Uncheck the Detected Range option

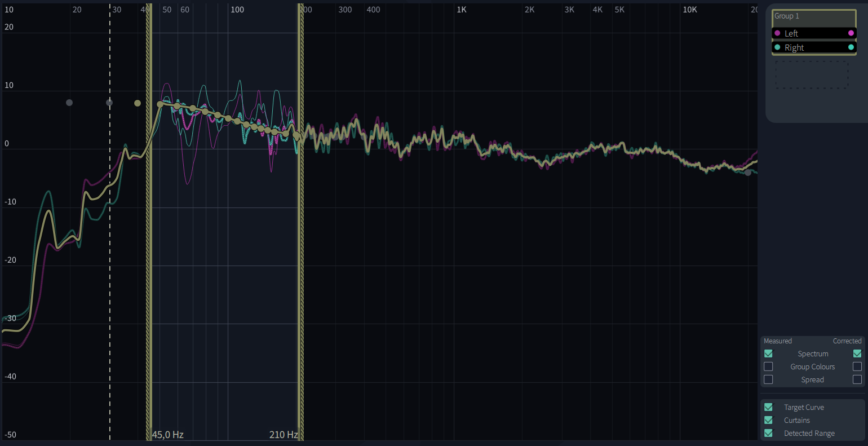768,433
